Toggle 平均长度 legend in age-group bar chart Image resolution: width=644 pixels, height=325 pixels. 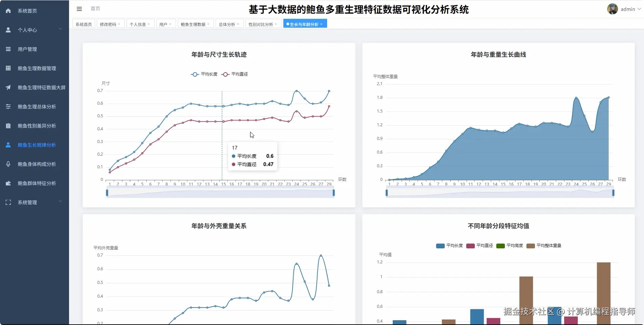pyautogui.click(x=450, y=246)
